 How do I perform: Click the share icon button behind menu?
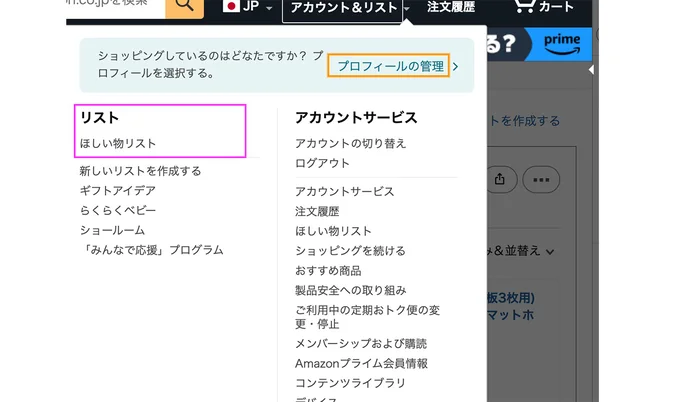coord(501,179)
